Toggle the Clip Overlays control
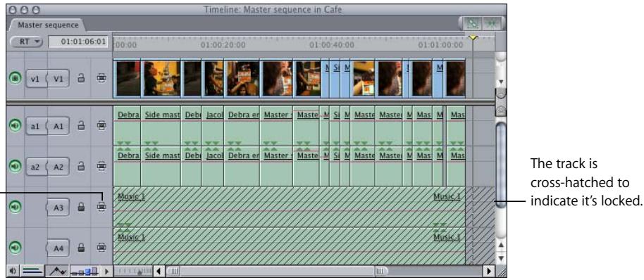The image size is (644, 280). tap(58, 271)
